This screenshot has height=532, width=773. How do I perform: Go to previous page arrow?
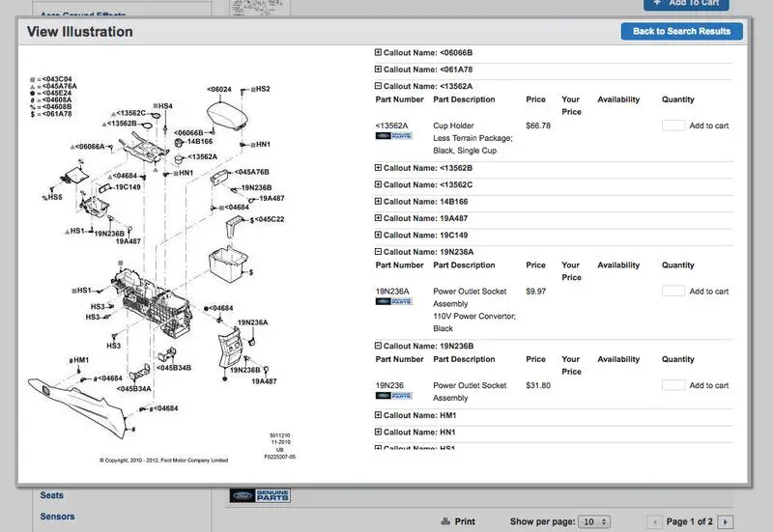point(655,521)
